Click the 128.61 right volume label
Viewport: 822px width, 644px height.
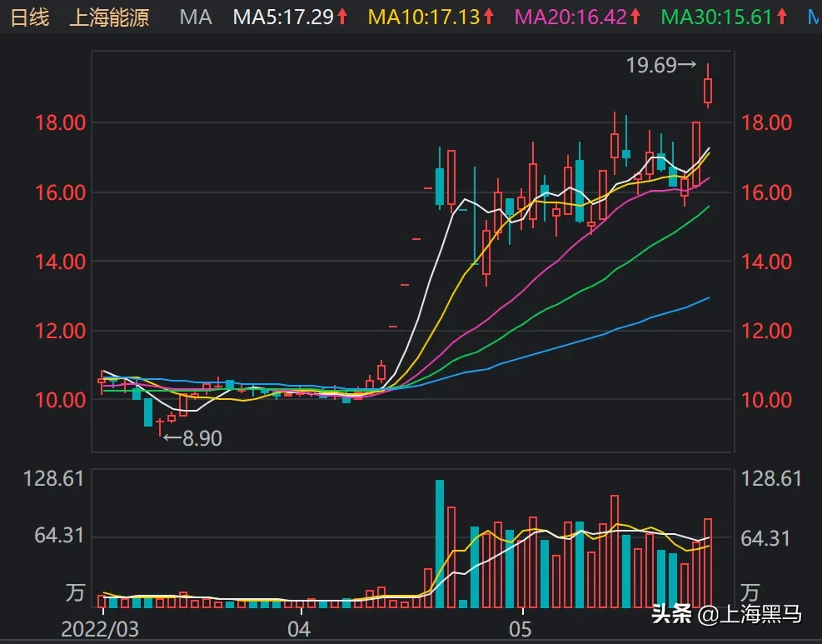(771, 478)
